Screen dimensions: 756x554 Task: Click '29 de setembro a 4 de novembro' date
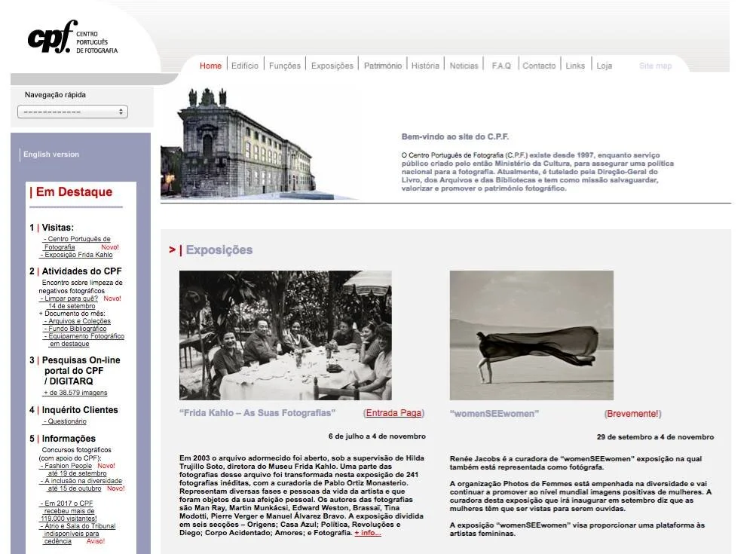click(x=655, y=437)
